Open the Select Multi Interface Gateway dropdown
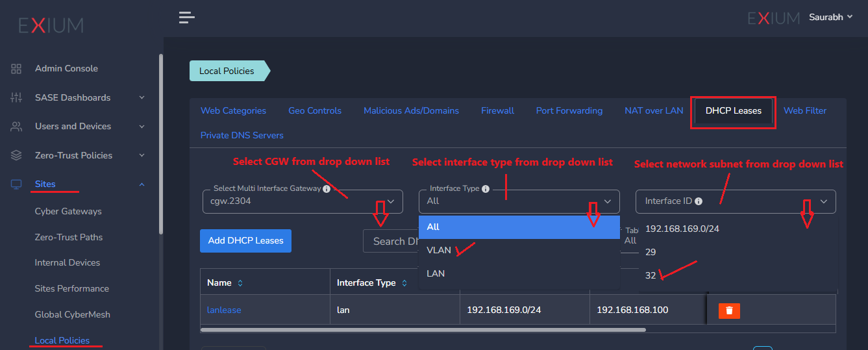This screenshot has width=868, height=350. pyautogui.click(x=303, y=201)
